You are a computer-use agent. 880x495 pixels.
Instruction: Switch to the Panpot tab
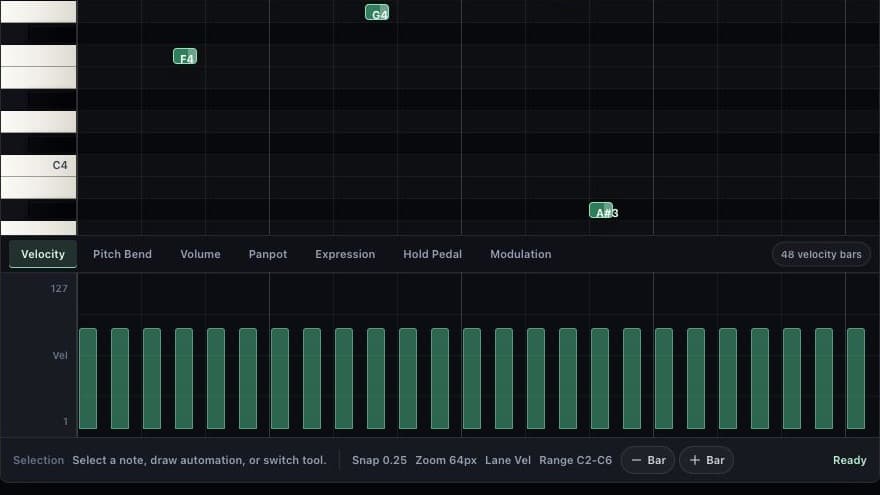pyautogui.click(x=268, y=254)
